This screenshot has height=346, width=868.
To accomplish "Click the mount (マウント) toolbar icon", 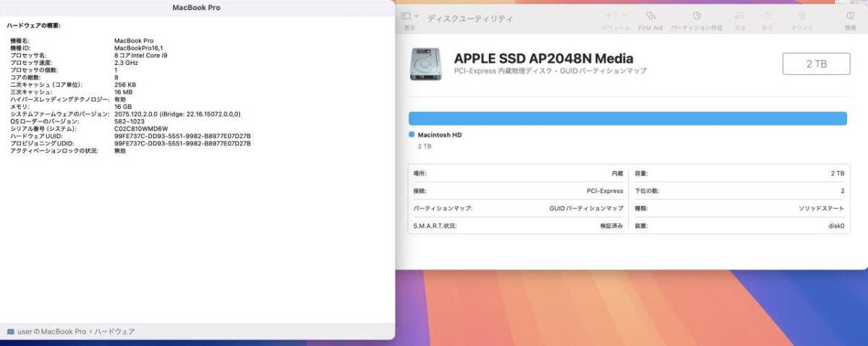I will coord(801,15).
